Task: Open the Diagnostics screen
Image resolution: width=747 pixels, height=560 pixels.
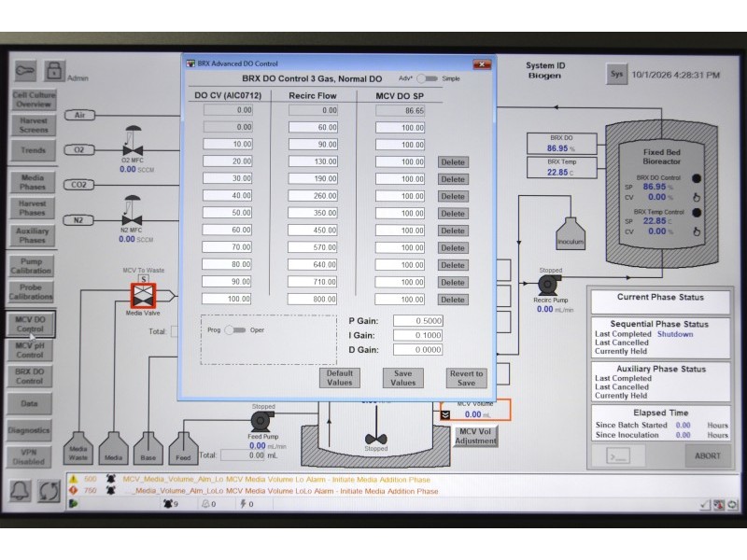Action: (x=29, y=430)
